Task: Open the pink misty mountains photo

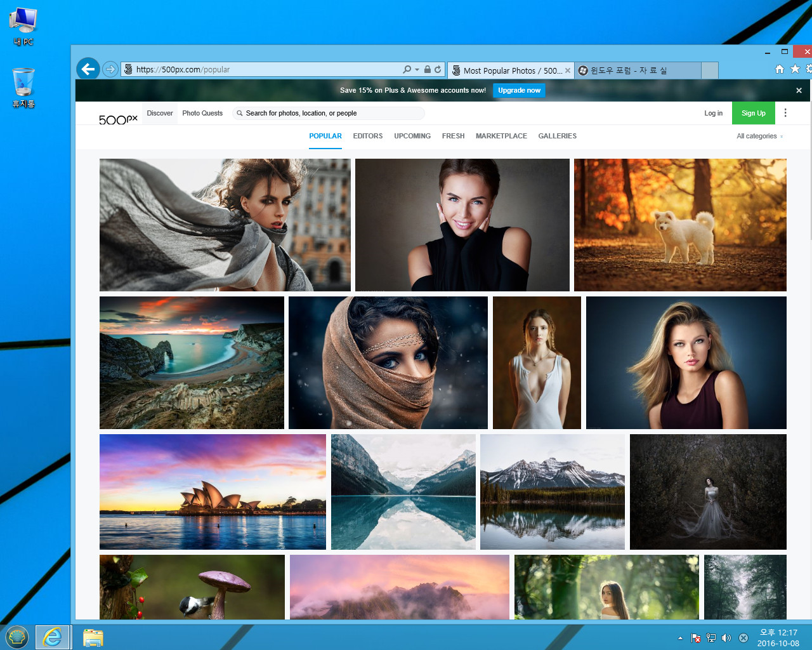Action: click(x=400, y=587)
